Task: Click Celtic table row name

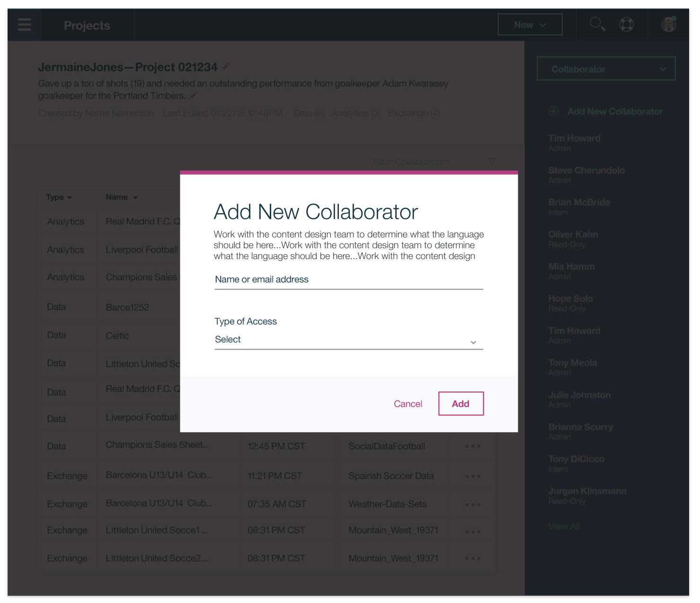Action: (117, 336)
